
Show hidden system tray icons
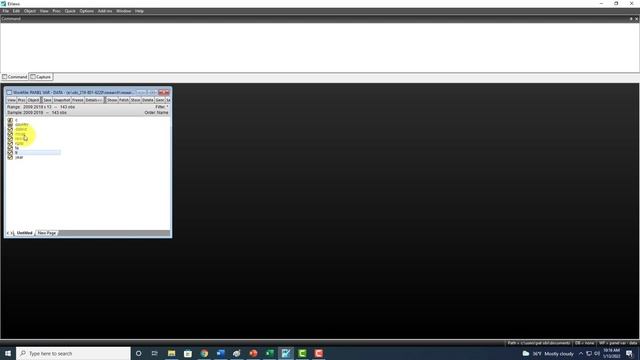(x=581, y=353)
